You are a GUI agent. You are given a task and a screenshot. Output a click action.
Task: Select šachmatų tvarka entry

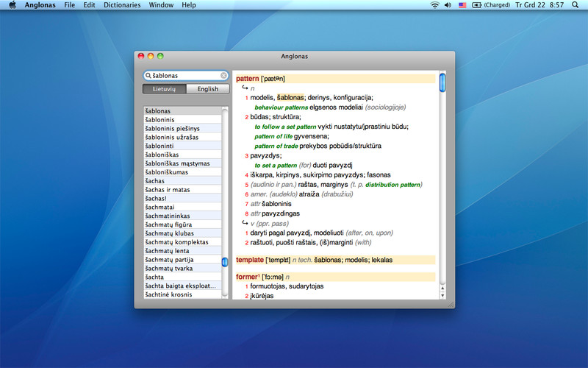tap(182, 268)
